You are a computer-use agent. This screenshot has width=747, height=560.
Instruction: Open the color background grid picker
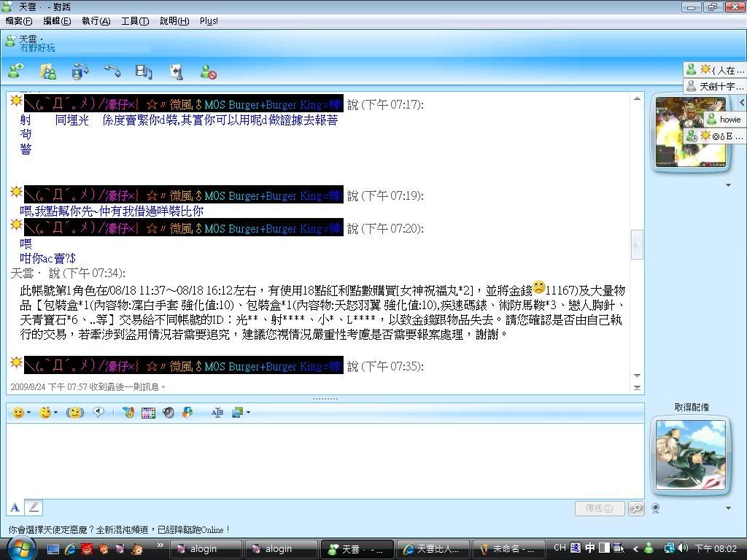tap(148, 413)
